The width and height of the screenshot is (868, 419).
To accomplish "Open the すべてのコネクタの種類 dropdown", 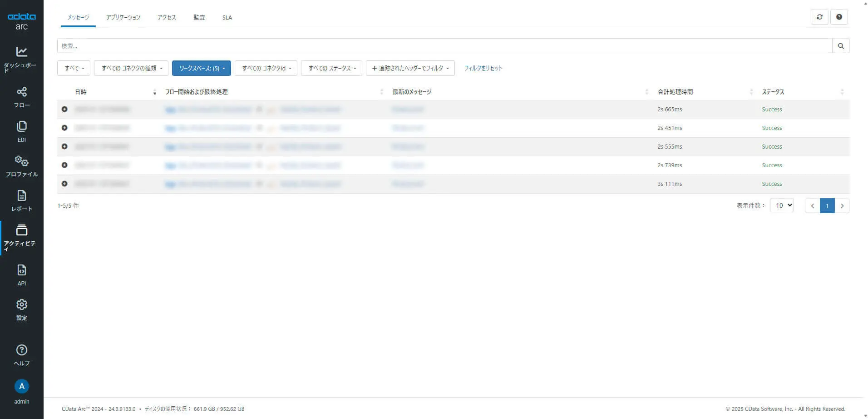I will pyautogui.click(x=131, y=68).
